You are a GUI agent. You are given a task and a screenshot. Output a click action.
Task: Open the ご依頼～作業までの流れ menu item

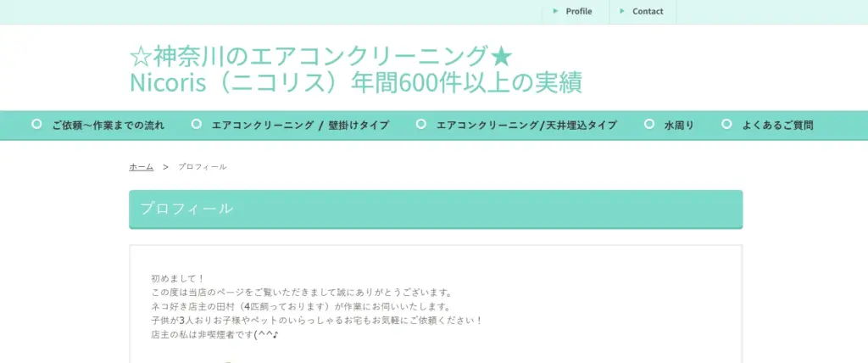coord(108,126)
